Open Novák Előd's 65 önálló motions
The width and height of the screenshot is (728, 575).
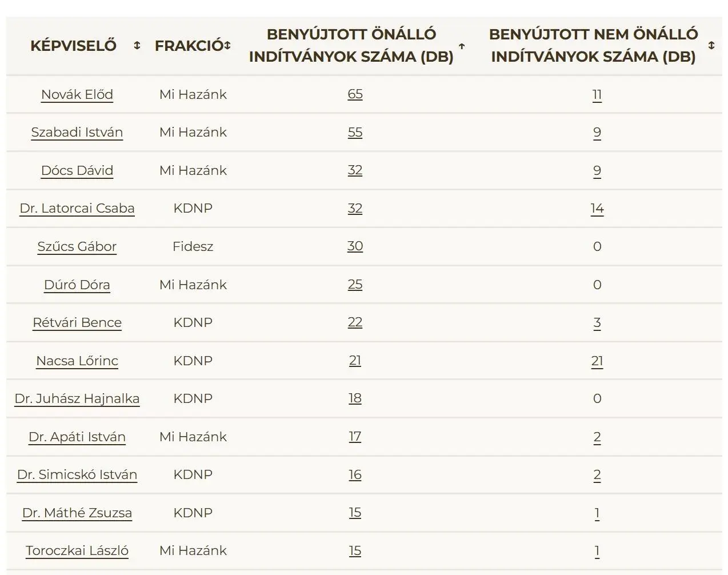355,94
